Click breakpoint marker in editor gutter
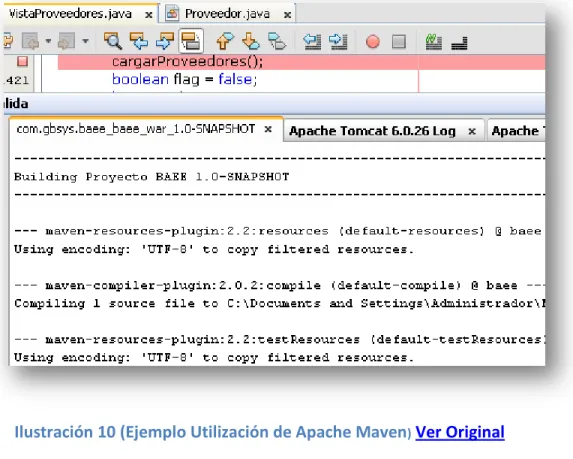This screenshot has width=573, height=459. click(23, 61)
